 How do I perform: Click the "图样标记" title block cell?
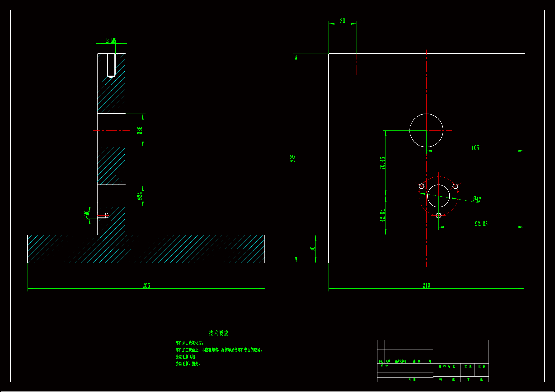point(447,366)
